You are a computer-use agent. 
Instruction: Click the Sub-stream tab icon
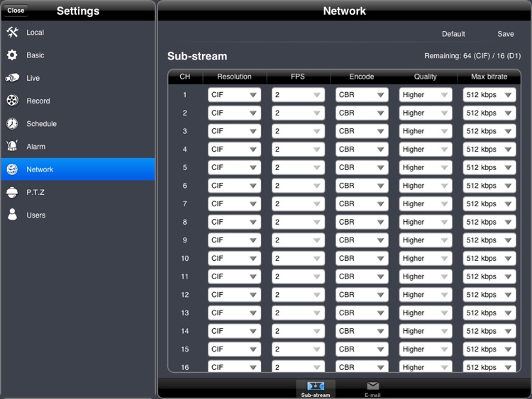click(x=316, y=386)
